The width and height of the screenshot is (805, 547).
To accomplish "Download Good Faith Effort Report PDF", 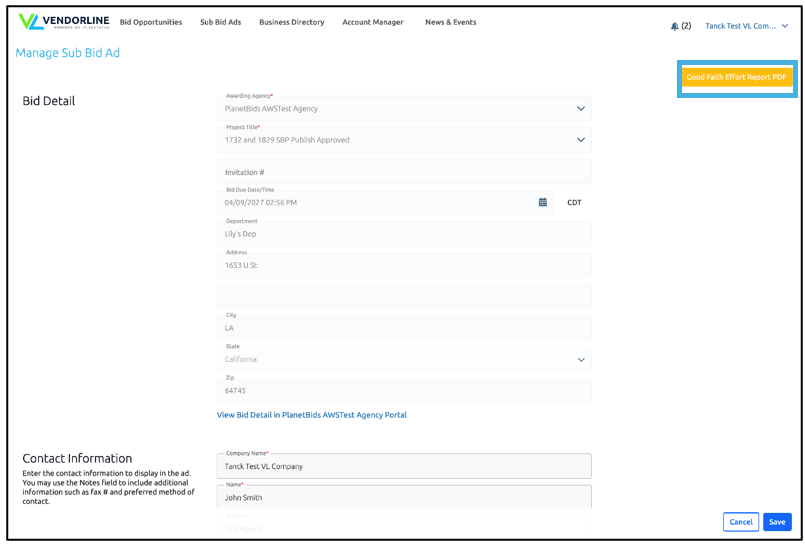I will pyautogui.click(x=737, y=77).
